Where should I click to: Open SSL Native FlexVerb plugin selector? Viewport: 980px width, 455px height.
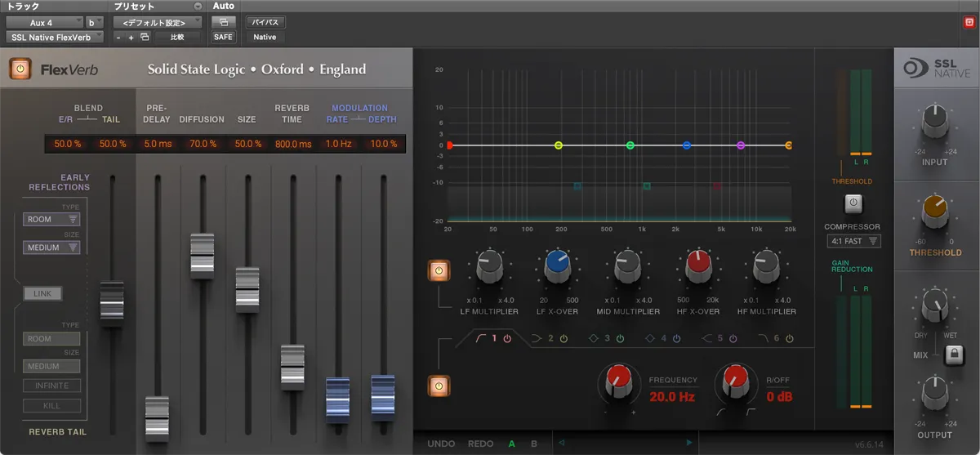55,38
